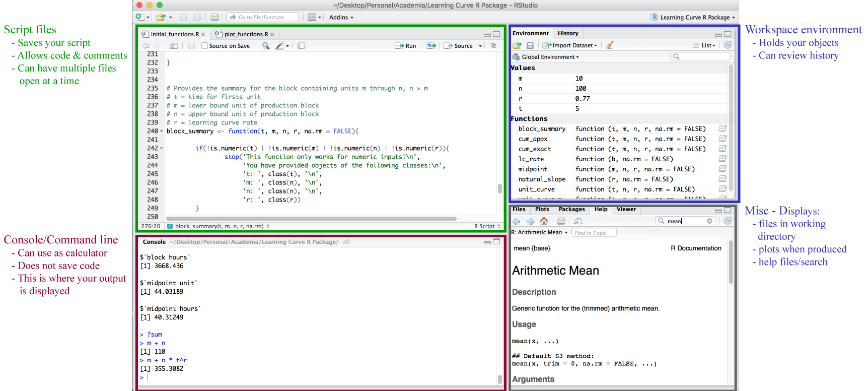Toggle the Source on Save checkbox

[204, 46]
